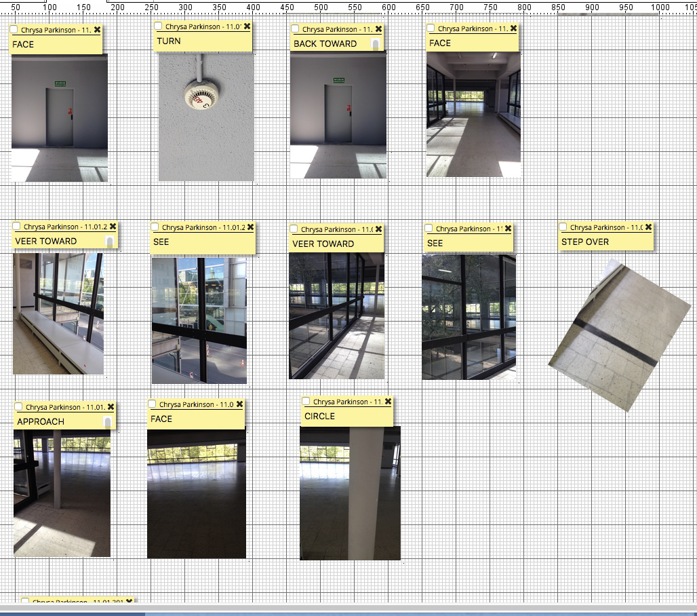The width and height of the screenshot is (697, 616).
Task: Open the white column photo under CIRCLE
Action: [x=350, y=493]
